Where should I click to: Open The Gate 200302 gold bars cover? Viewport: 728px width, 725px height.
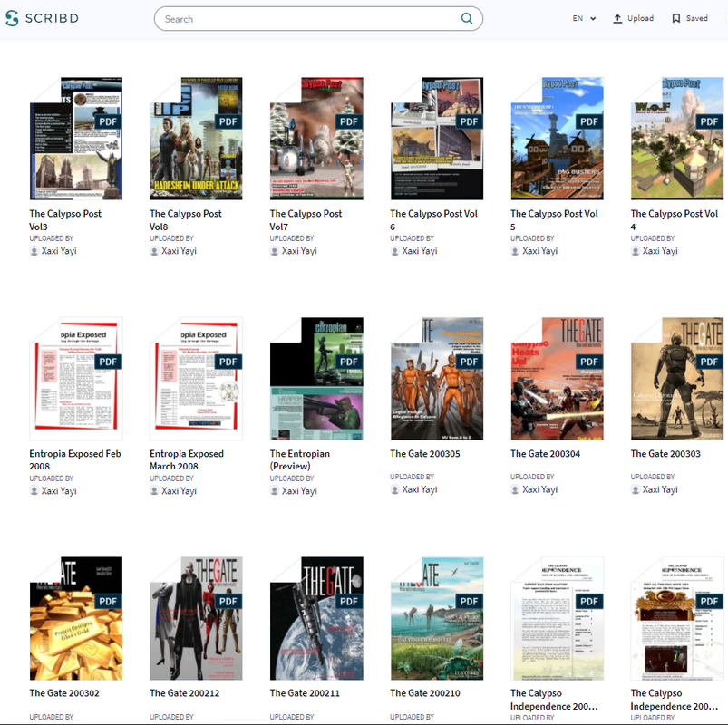tap(76, 618)
